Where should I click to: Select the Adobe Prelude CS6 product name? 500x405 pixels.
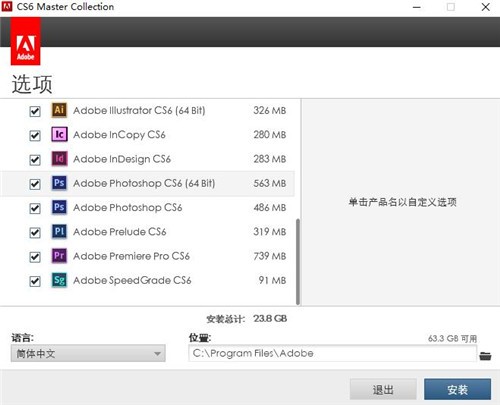click(x=119, y=232)
